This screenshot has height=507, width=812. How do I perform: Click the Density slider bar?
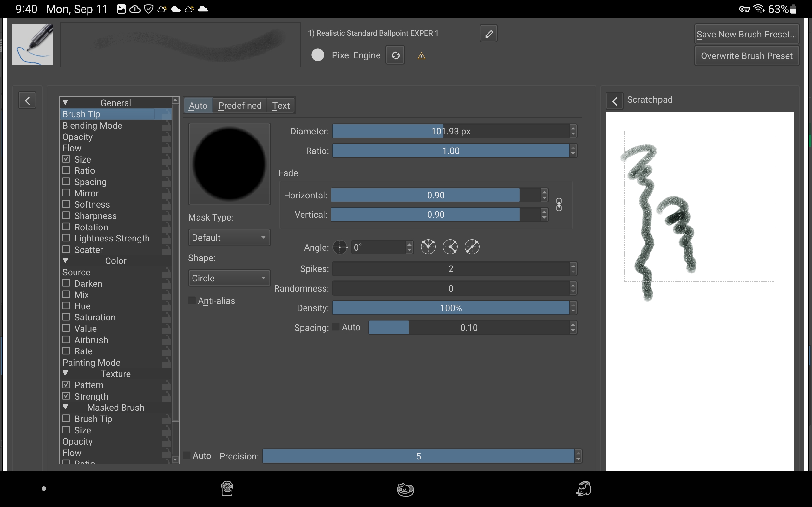pos(450,308)
